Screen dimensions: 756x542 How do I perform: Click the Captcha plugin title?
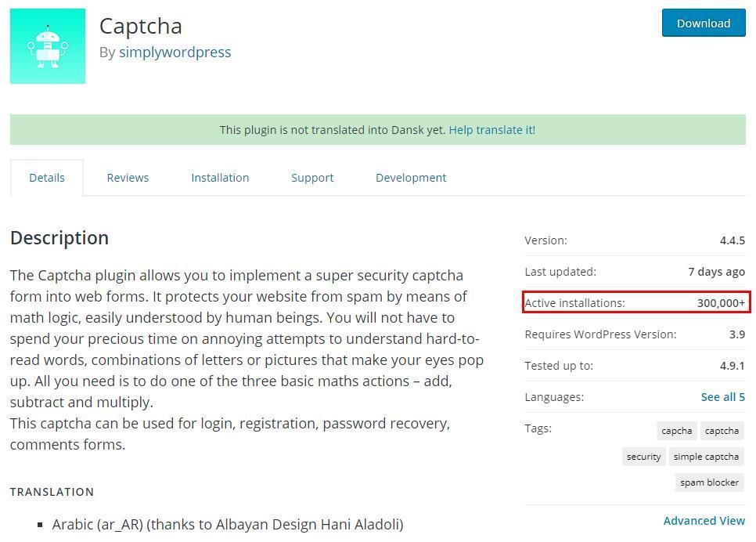click(141, 26)
